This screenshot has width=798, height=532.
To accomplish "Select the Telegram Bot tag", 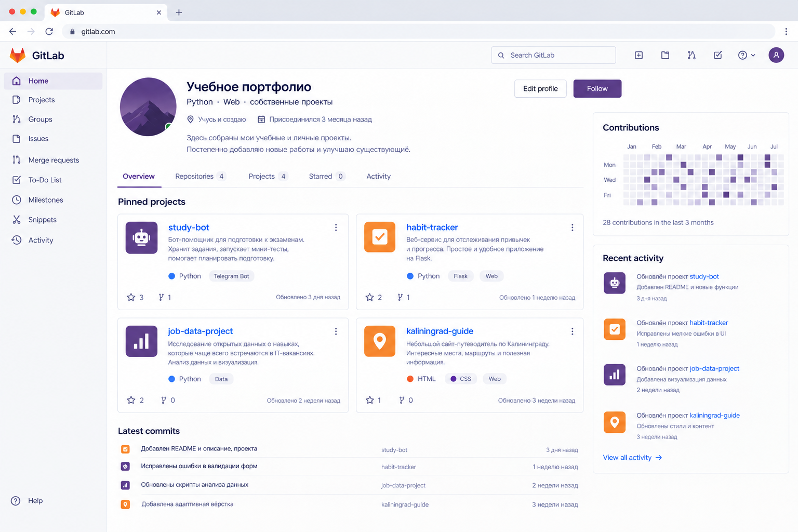I will 232,276.
